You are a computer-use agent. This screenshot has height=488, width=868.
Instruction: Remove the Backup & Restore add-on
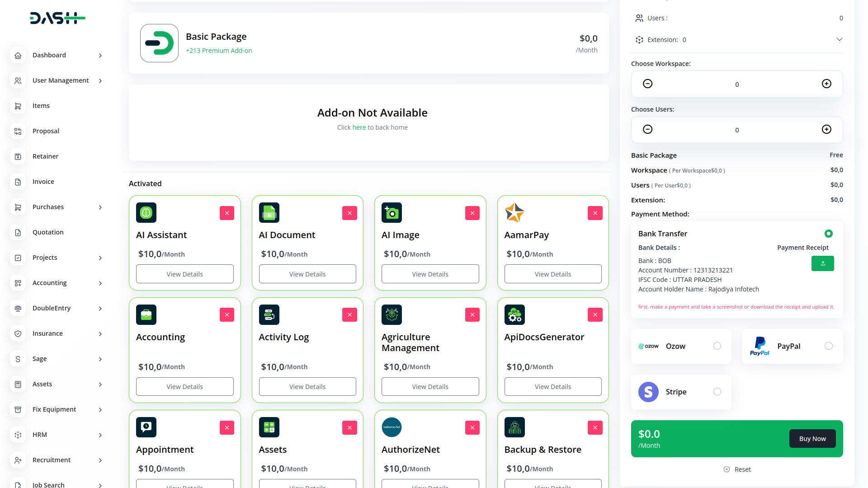tap(595, 427)
